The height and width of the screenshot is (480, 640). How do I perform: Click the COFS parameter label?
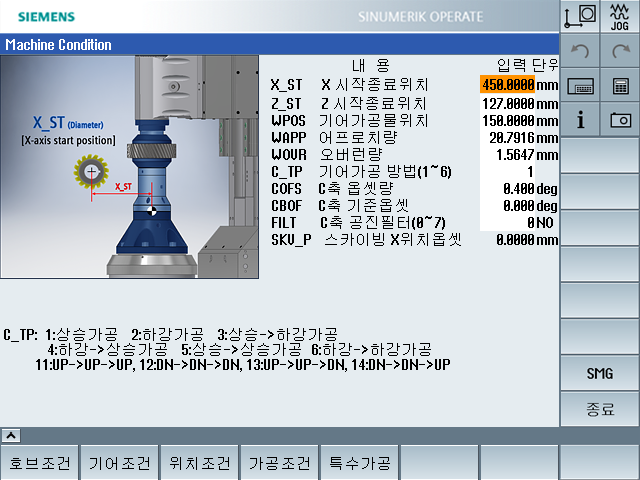pyautogui.click(x=287, y=189)
